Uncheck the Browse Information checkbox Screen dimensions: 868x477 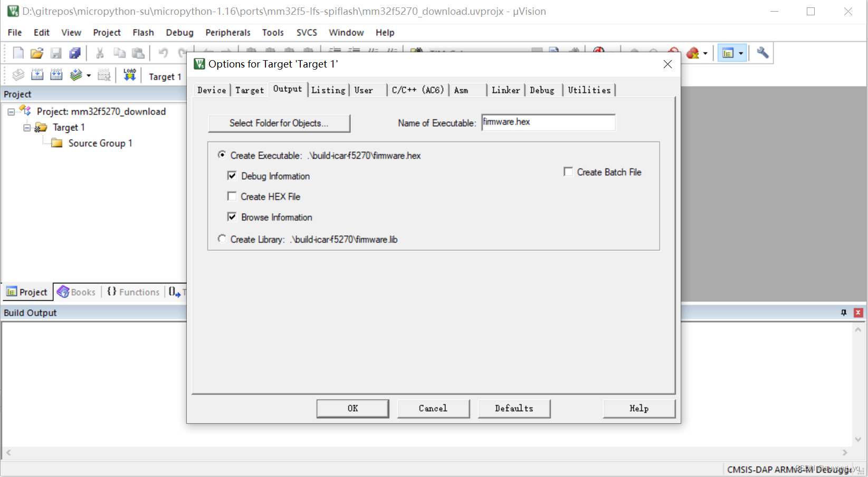[232, 217]
